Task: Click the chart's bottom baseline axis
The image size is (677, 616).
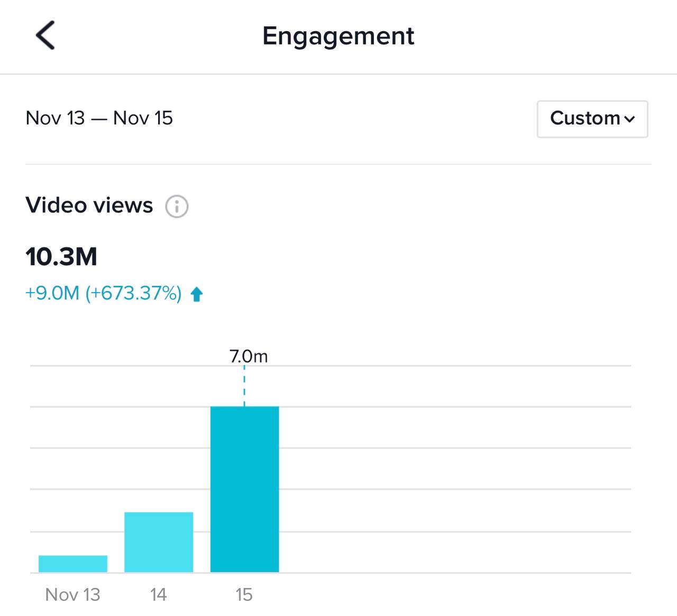Action: click(455, 573)
